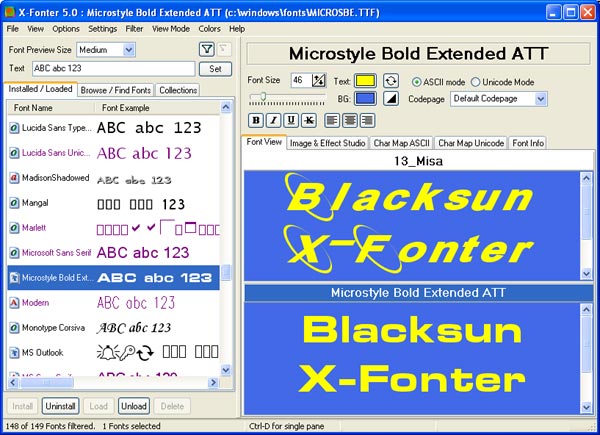Click the MadisonShadowed font icon

click(14, 178)
